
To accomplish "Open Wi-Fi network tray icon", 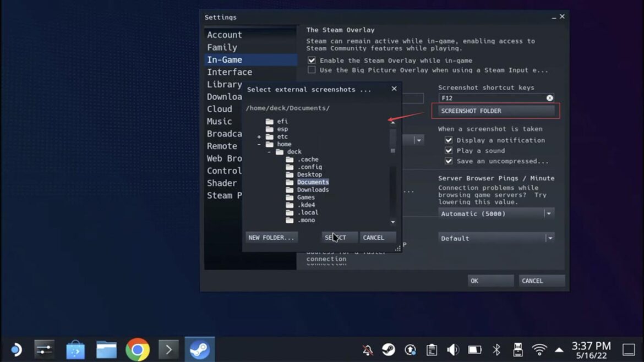I will point(539,350).
